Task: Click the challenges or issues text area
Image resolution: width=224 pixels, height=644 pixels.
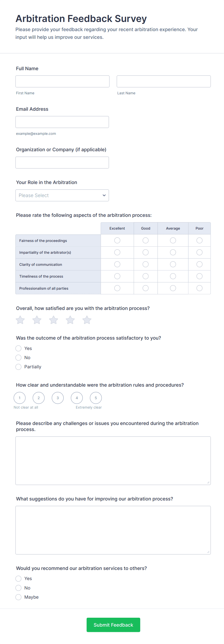Action: (x=113, y=460)
